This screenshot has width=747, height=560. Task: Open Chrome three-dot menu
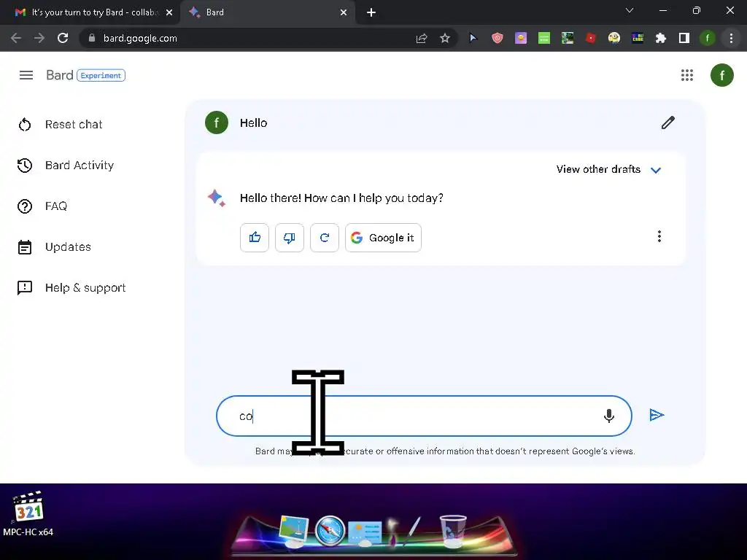731,38
